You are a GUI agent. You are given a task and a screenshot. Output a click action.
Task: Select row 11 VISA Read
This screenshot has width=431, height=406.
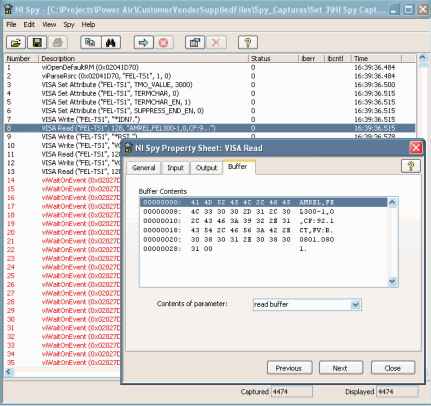(x=63, y=154)
